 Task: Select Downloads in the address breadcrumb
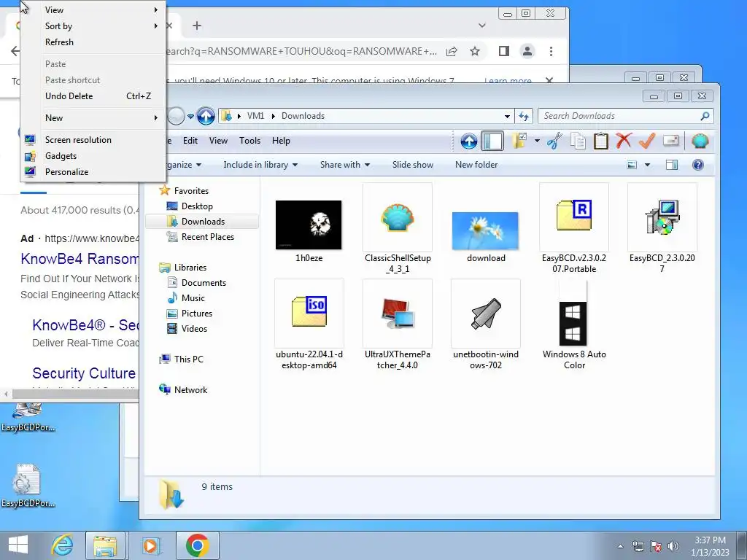(303, 116)
